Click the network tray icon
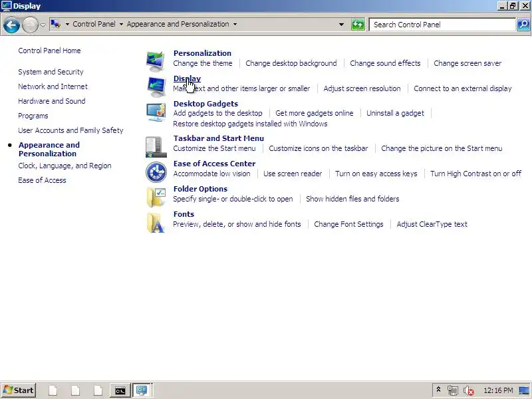The image size is (532, 399). [x=452, y=390]
